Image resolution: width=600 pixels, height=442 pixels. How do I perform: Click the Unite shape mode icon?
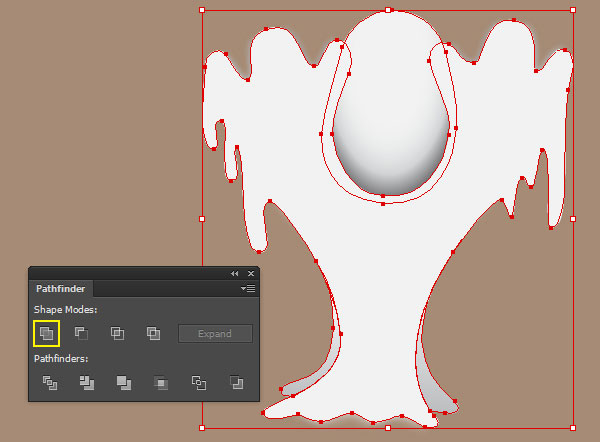pyautogui.click(x=46, y=333)
